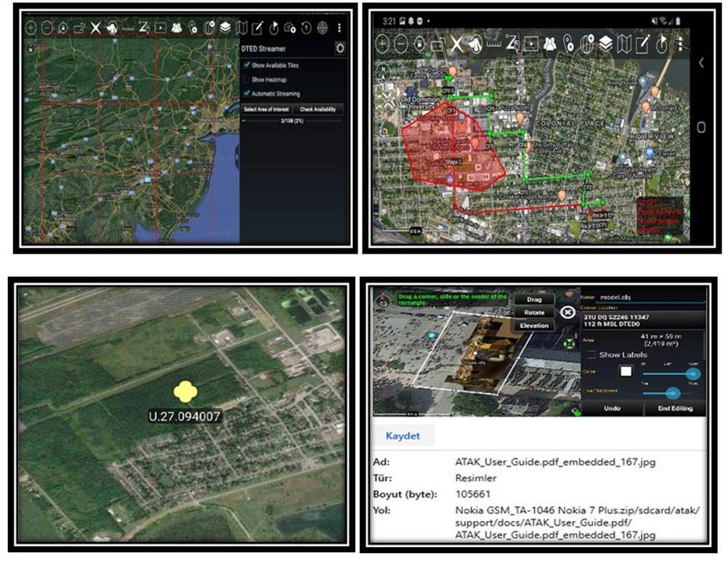Open three-dot overflow menu in DTED Streamer toolbar
The height and width of the screenshot is (561, 728).
point(339,28)
